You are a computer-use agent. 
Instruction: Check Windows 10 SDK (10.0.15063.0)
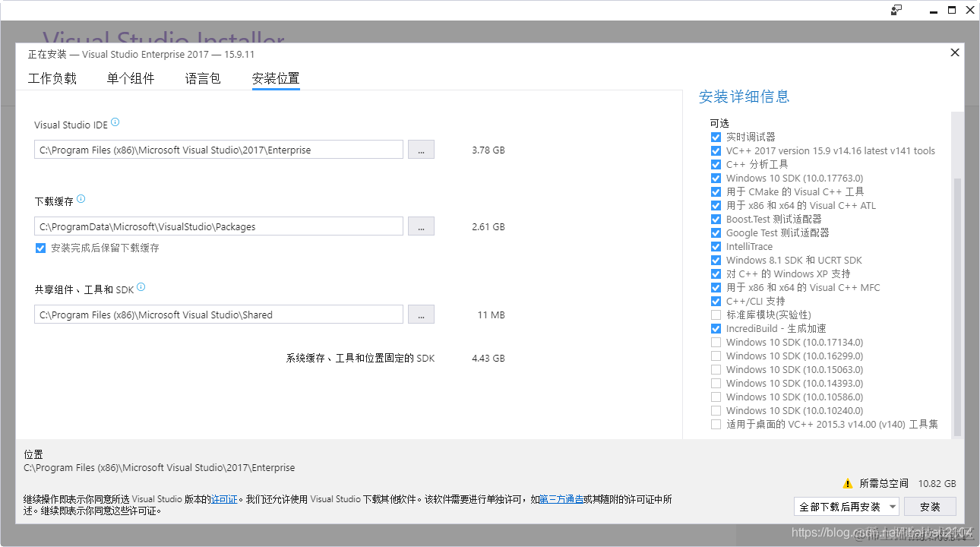coord(716,369)
